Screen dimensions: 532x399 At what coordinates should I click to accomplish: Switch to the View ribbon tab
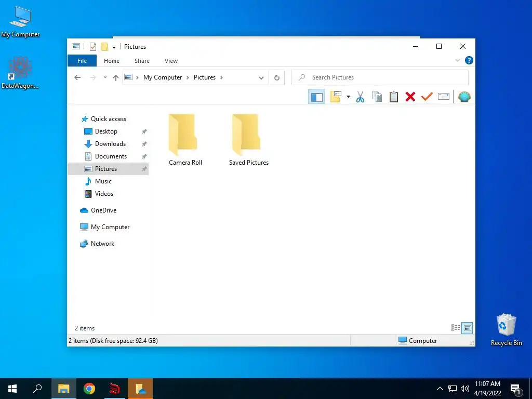click(171, 61)
